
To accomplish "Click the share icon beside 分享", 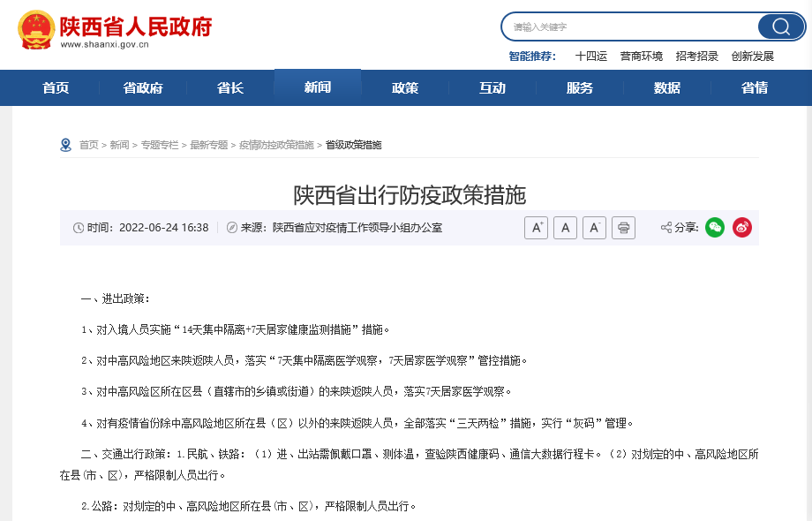I will pos(666,227).
